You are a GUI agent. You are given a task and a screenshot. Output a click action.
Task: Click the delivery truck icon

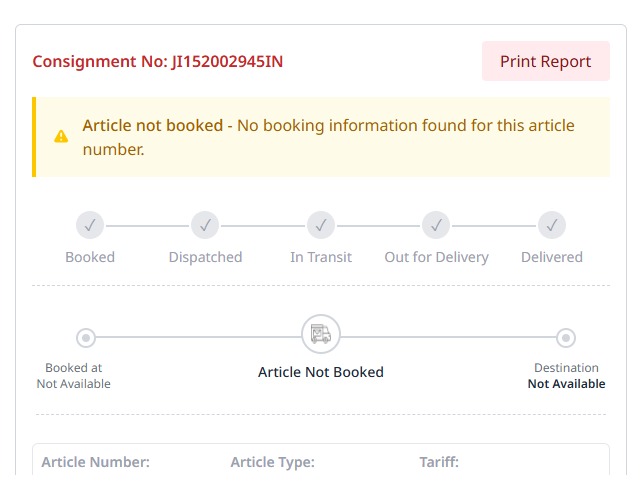(321, 334)
